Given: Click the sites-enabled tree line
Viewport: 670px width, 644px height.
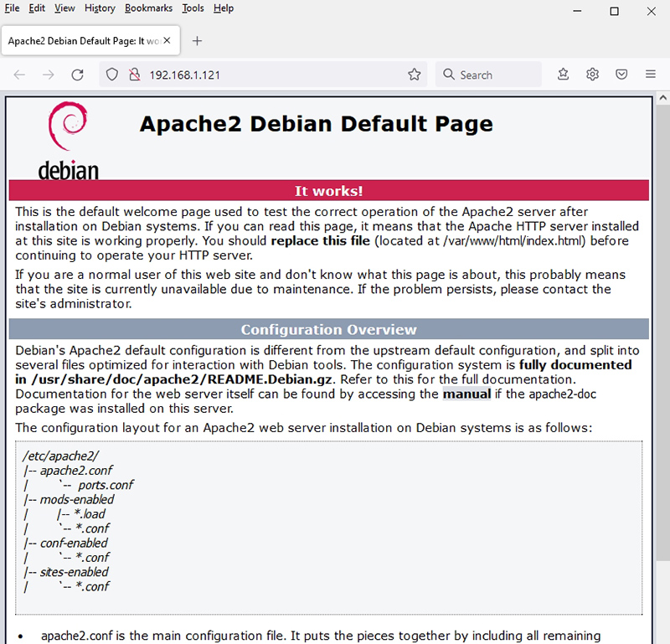Looking at the screenshot, I should click(x=66, y=572).
